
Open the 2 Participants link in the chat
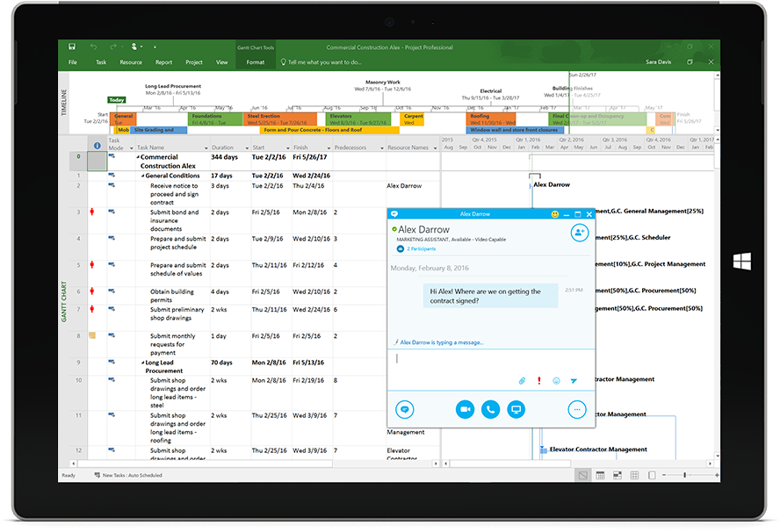(x=421, y=248)
